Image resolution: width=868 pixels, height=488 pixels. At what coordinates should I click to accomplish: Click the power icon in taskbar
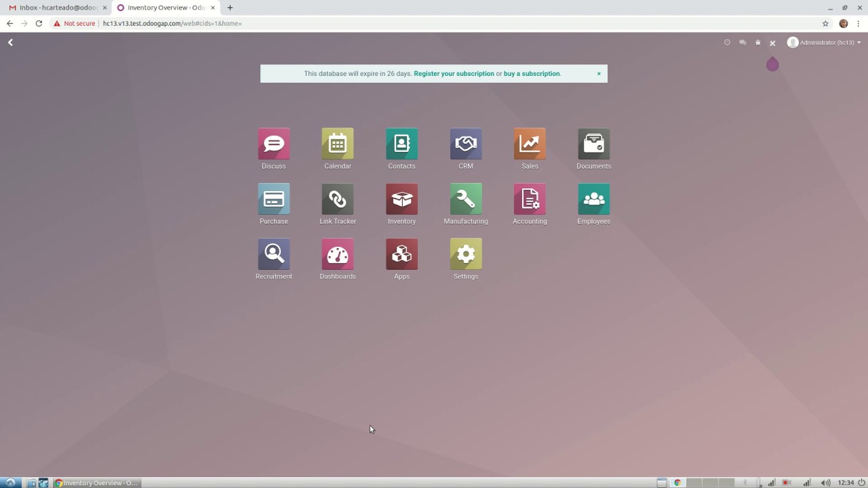click(861, 483)
